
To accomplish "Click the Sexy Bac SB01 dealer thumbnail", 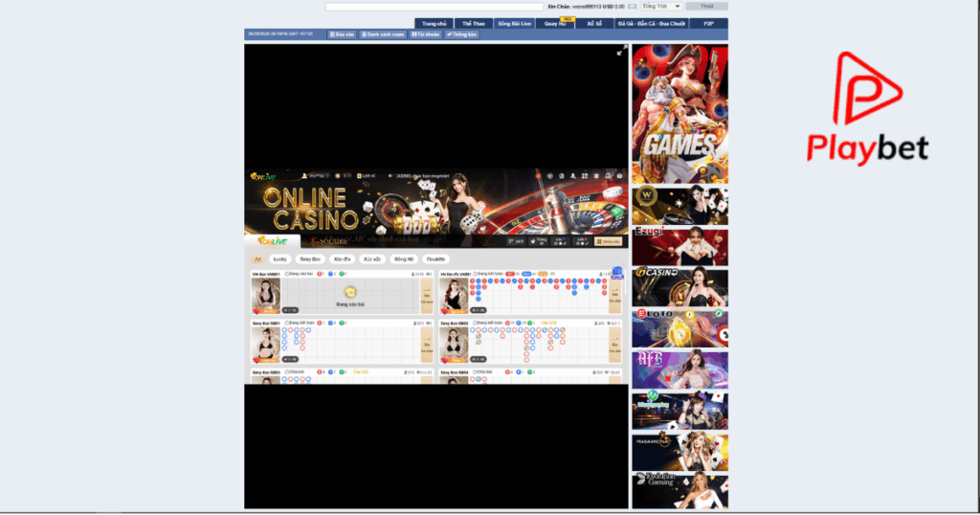I will [266, 345].
